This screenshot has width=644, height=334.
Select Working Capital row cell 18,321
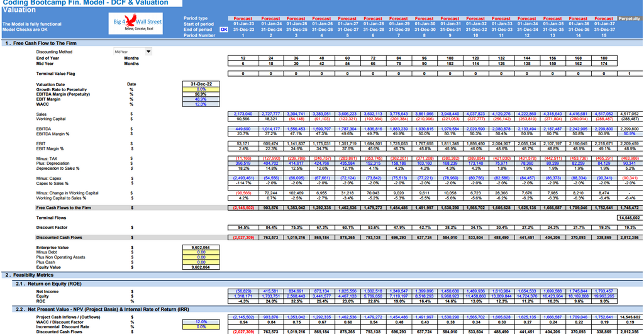270,119
